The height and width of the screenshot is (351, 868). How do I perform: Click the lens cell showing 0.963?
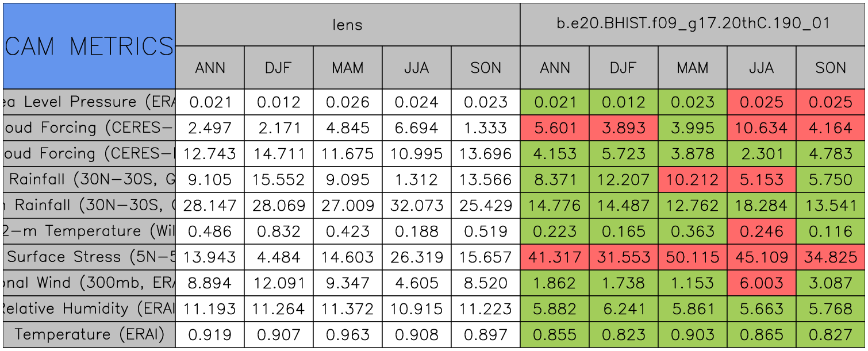coord(348,334)
